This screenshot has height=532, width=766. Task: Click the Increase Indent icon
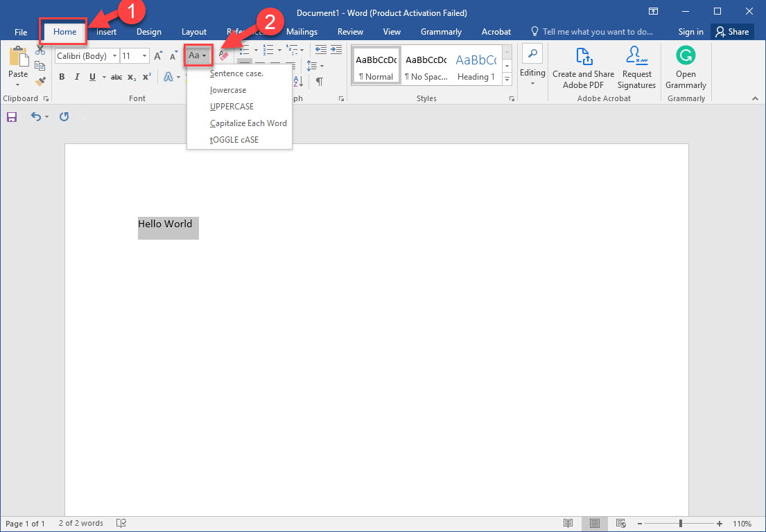click(x=336, y=49)
